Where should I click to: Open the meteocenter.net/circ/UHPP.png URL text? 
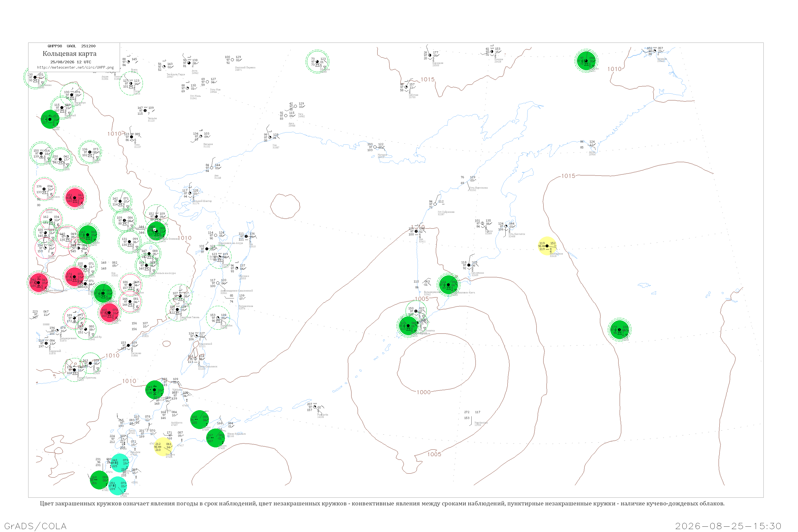click(75, 68)
